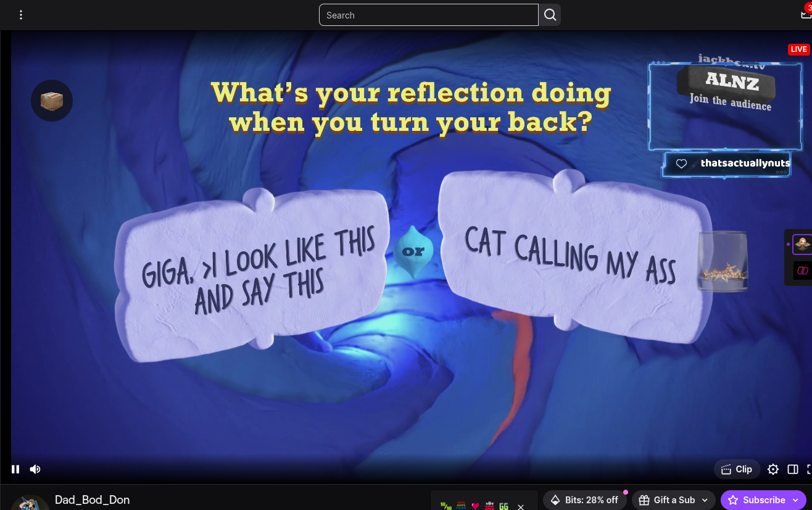Screen dimensions: 812x510
Task: Expand the Subscribe options chevron
Action: tap(796, 500)
